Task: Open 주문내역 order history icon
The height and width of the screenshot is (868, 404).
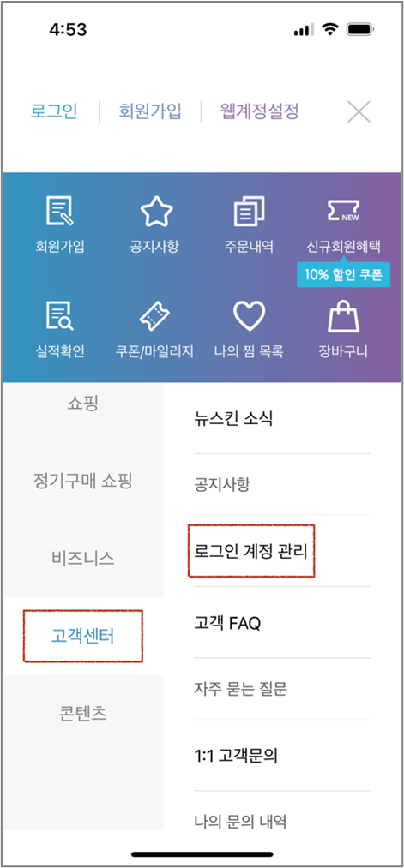Action: 250,212
